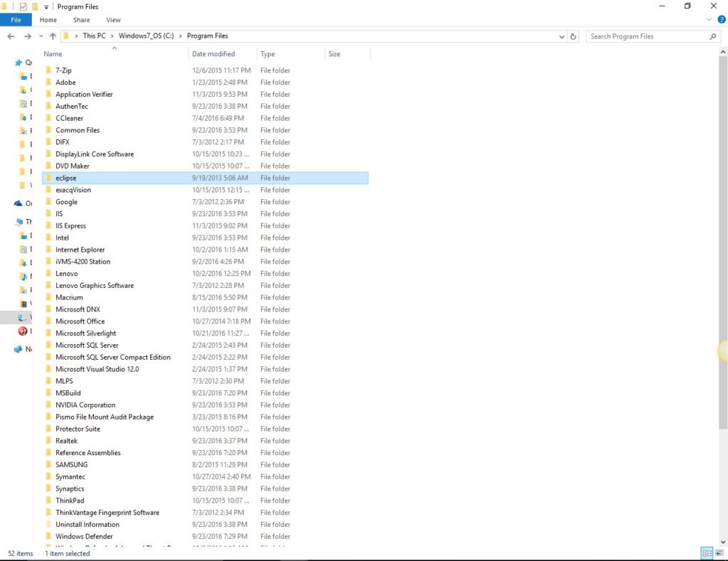Open OneDrive from the navigation pane
Viewport: 728px width, 561px height.
[x=23, y=203]
